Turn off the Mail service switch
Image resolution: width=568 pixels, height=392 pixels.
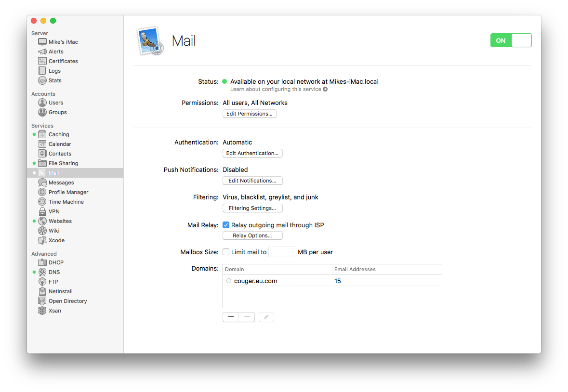[x=511, y=40]
